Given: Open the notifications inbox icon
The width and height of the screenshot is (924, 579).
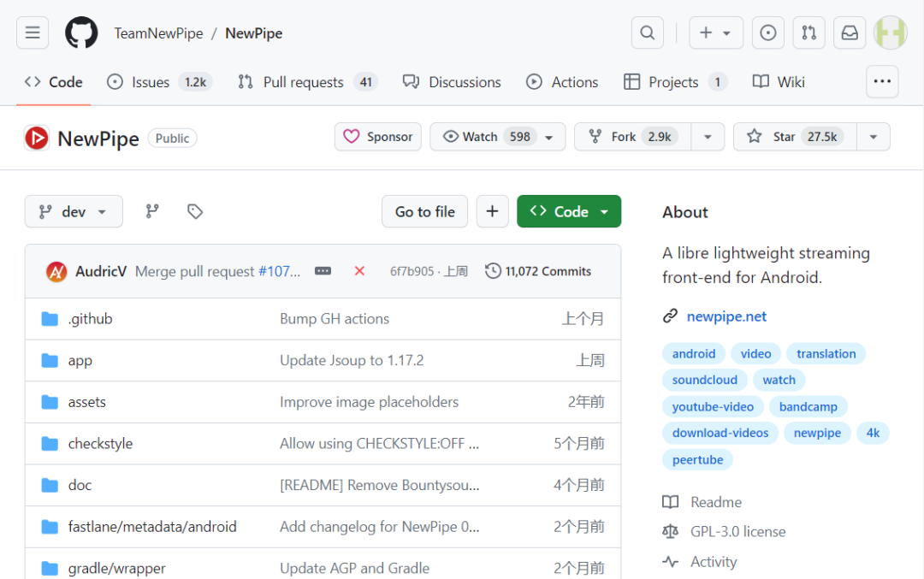Looking at the screenshot, I should click(850, 33).
